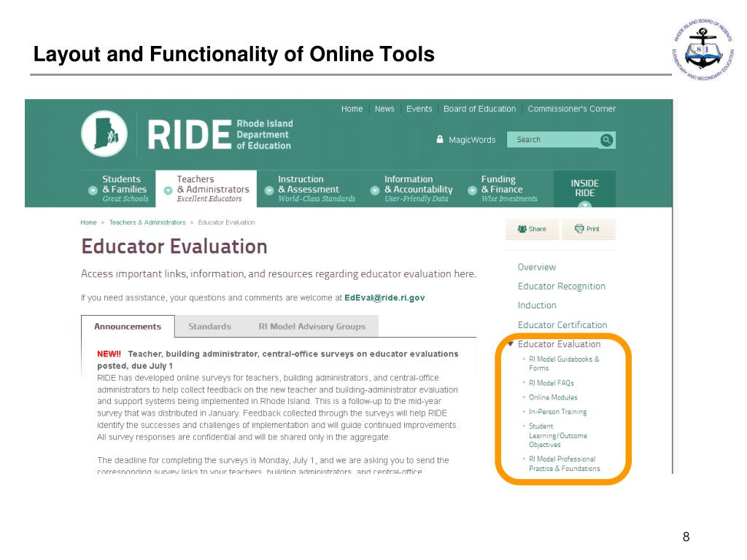
Task: Click the RIDE Rhode Island state logo
Action: click(x=104, y=134)
